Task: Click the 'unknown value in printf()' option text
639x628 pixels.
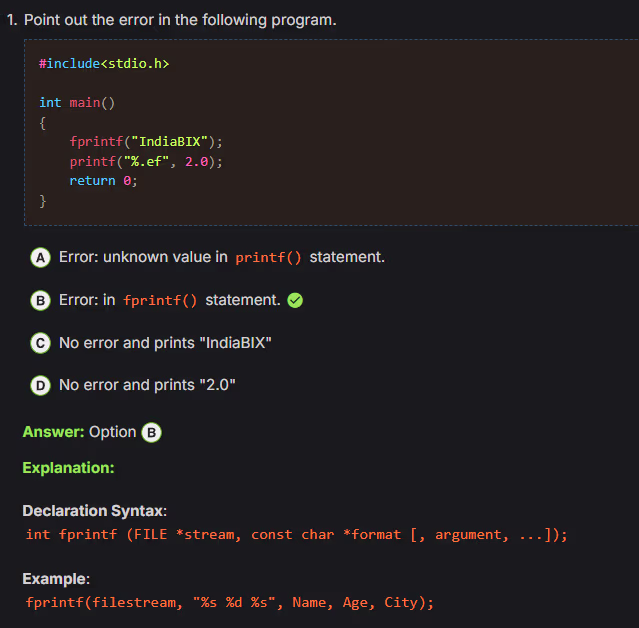Action: coord(221,257)
